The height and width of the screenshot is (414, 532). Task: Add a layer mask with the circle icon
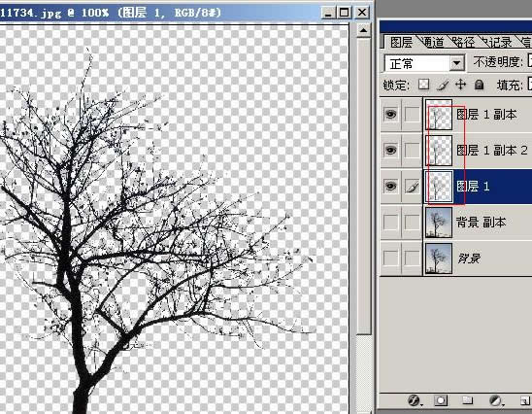point(441,400)
